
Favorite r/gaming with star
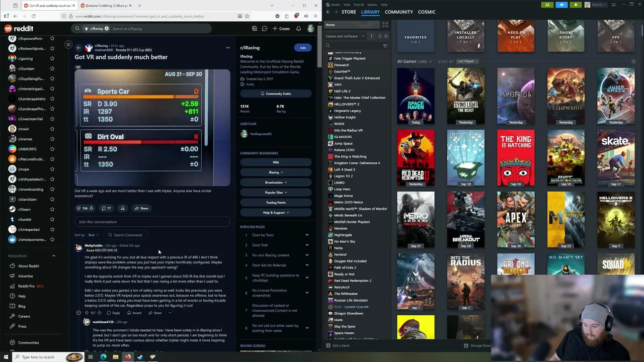(52, 59)
